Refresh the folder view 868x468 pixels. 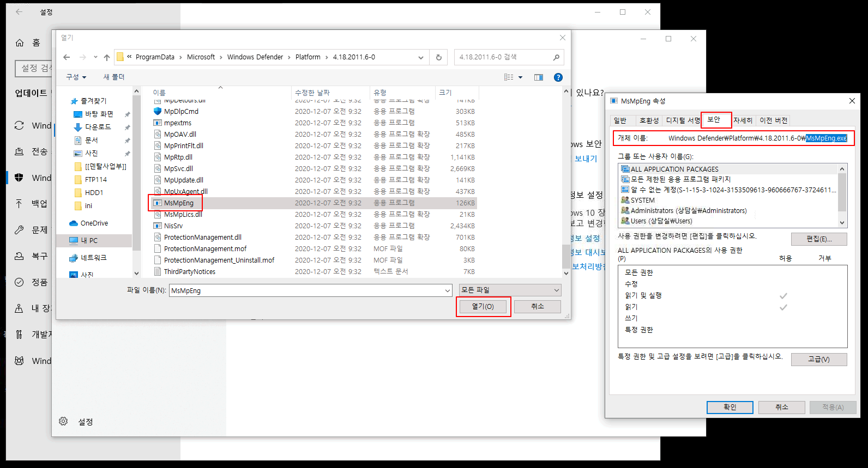tap(439, 57)
